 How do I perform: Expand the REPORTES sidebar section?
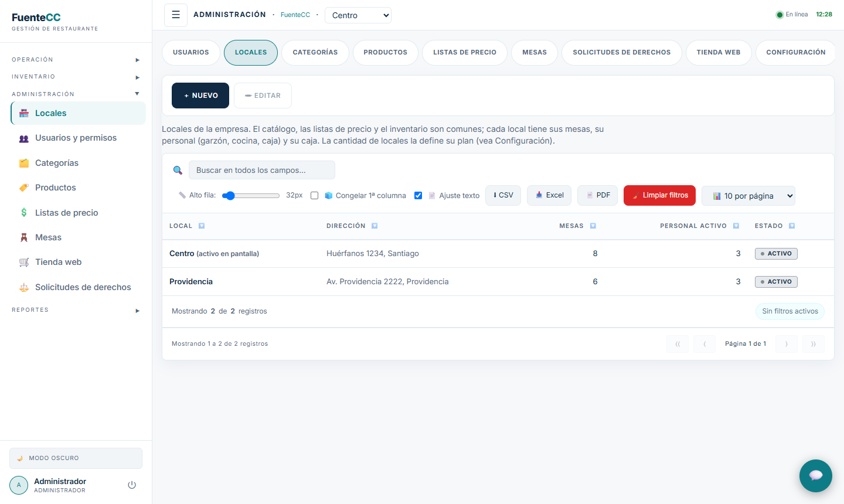click(x=76, y=310)
